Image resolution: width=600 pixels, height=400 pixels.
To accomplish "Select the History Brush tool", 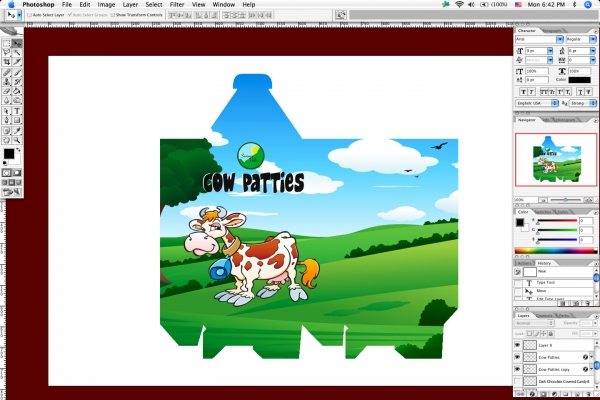I will point(16,82).
